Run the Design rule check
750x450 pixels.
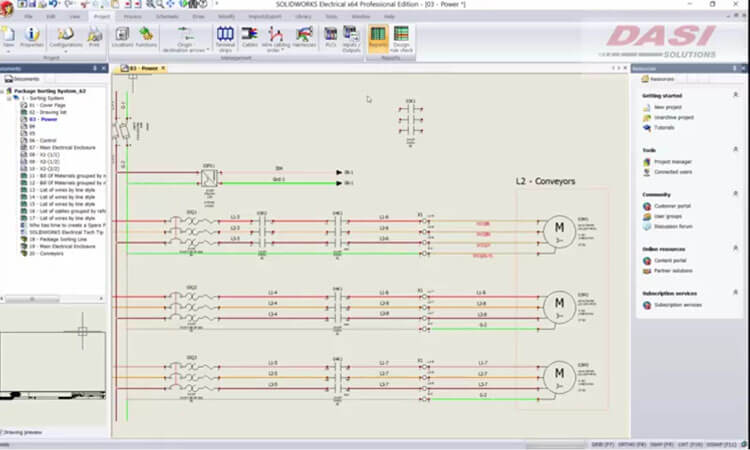402,38
